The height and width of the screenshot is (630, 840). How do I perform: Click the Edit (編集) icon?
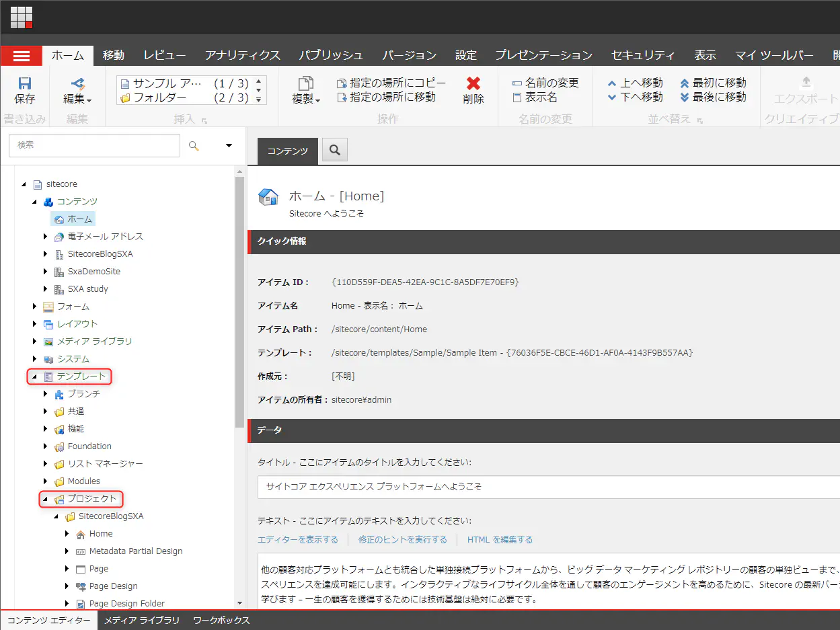[x=77, y=83]
